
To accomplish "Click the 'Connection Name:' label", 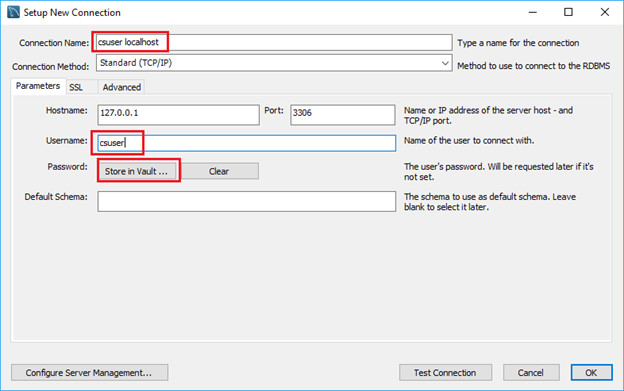I will (54, 43).
